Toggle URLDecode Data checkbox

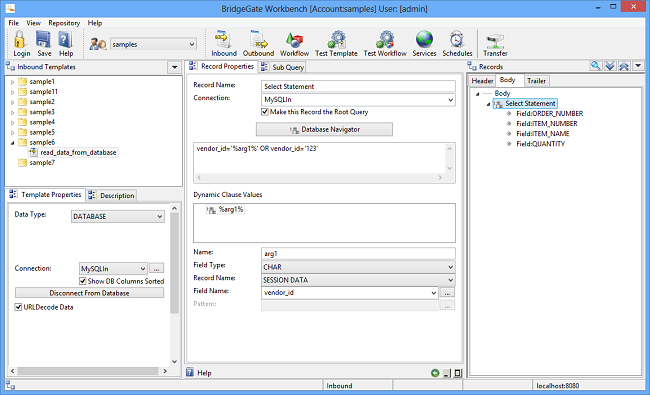[18, 307]
